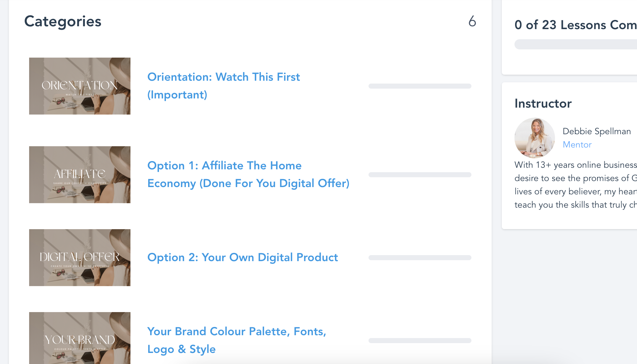Click the Your Brand category progress bar
The height and width of the screenshot is (364, 637).
[x=420, y=341]
